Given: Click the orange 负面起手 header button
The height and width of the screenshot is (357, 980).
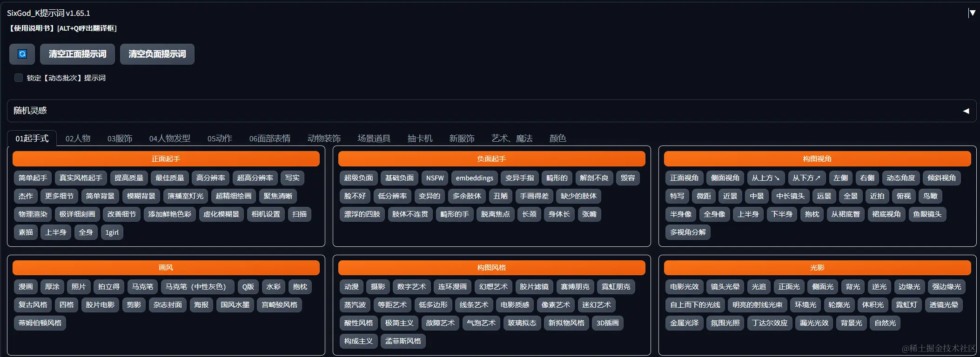Looking at the screenshot, I should point(491,159).
